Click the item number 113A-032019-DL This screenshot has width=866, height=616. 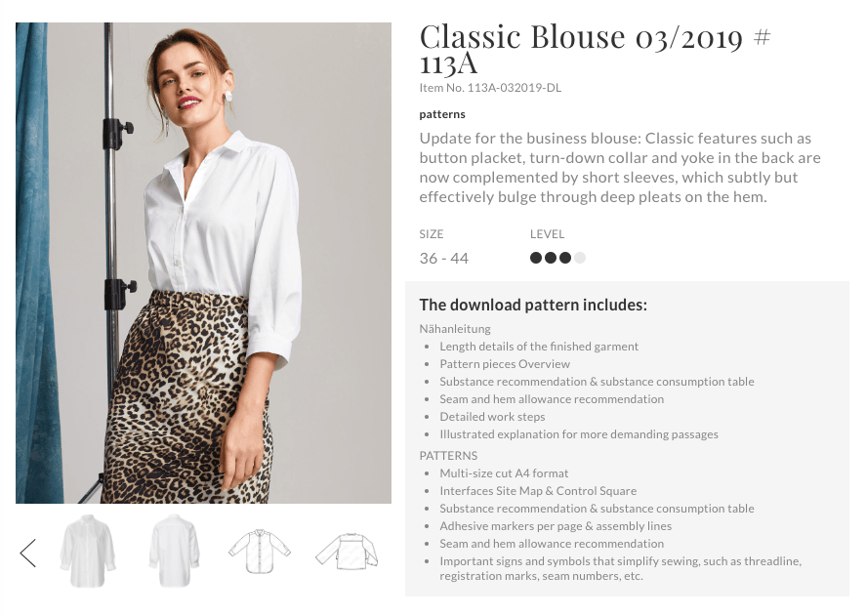tap(490, 88)
